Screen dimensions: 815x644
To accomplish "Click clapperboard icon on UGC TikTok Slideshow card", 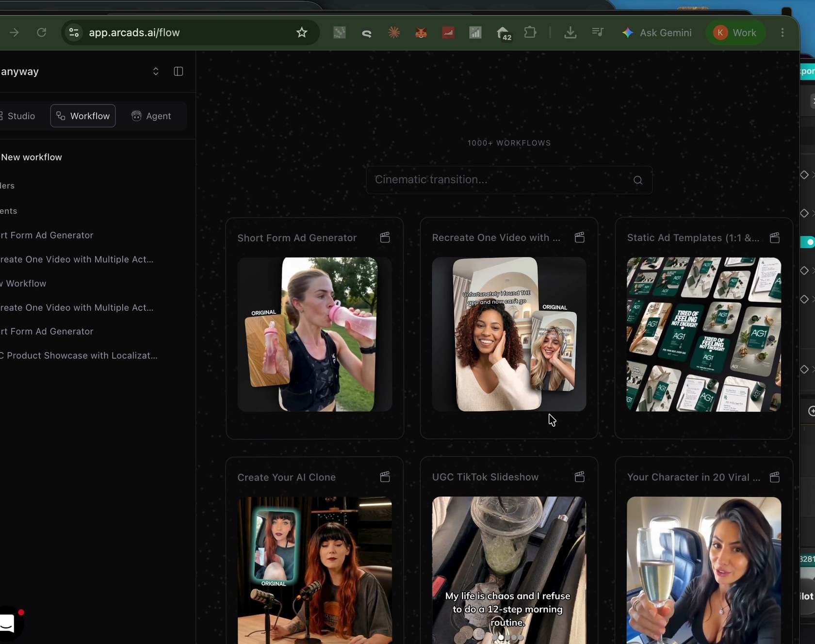I will [x=579, y=477].
